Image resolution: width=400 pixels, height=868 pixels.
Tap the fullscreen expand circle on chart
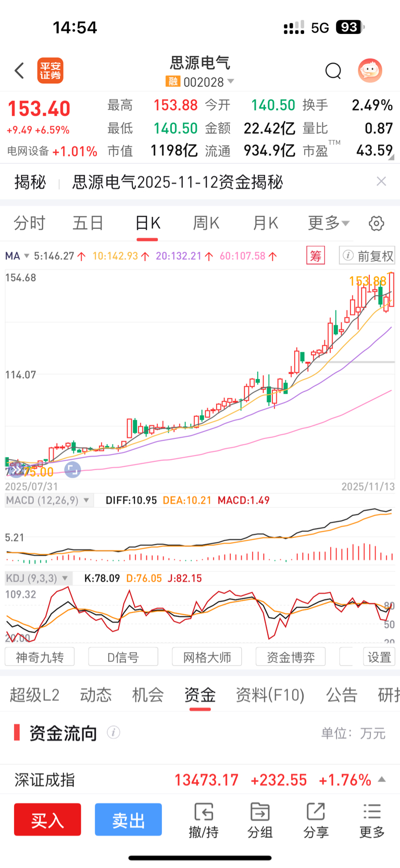72,470
